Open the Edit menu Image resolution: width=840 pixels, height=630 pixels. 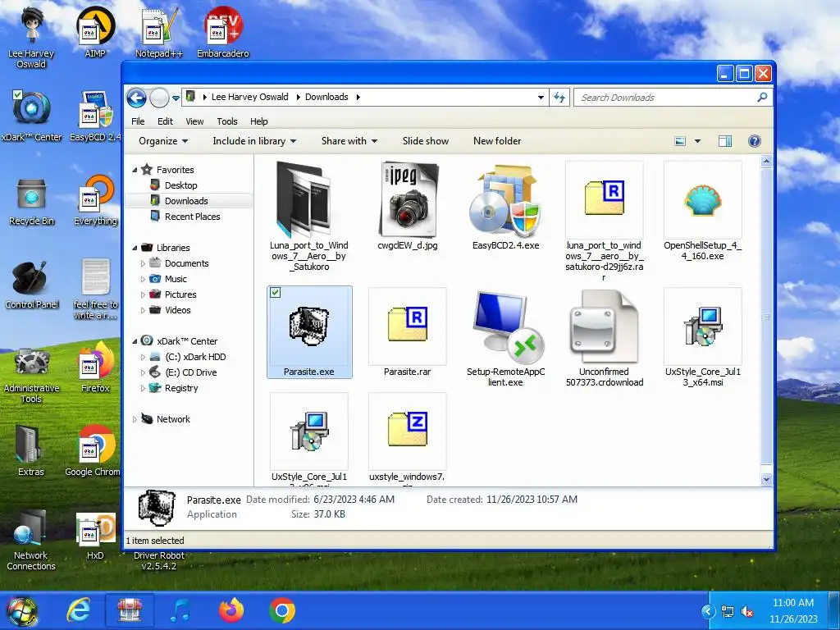(165, 121)
